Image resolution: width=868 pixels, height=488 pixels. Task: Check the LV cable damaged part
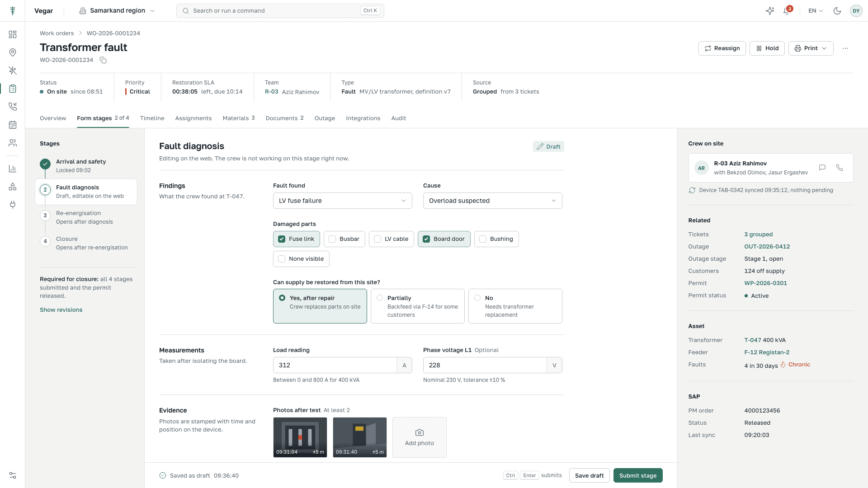[x=392, y=239]
